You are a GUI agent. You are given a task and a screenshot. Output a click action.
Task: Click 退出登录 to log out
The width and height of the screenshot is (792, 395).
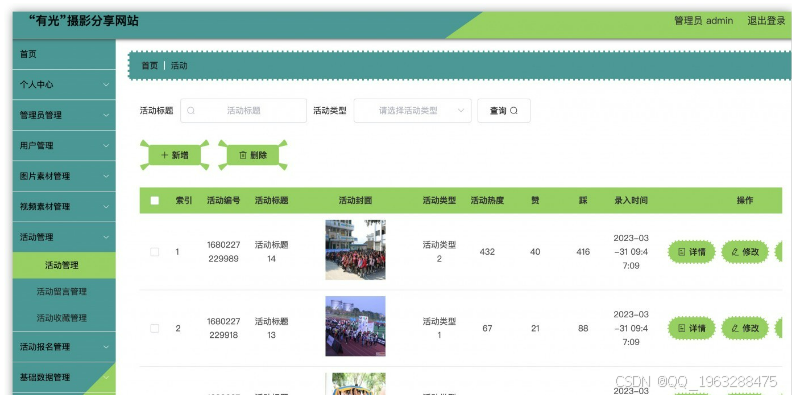tap(766, 21)
